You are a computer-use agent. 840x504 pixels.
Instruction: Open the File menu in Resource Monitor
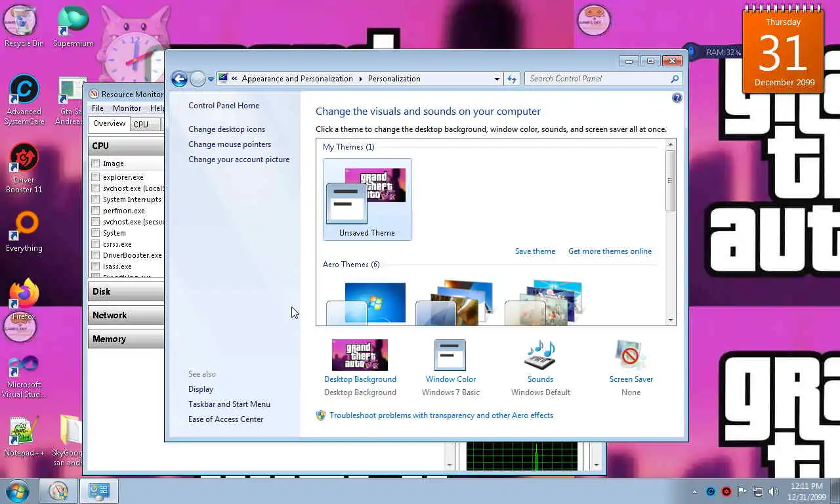pos(98,108)
